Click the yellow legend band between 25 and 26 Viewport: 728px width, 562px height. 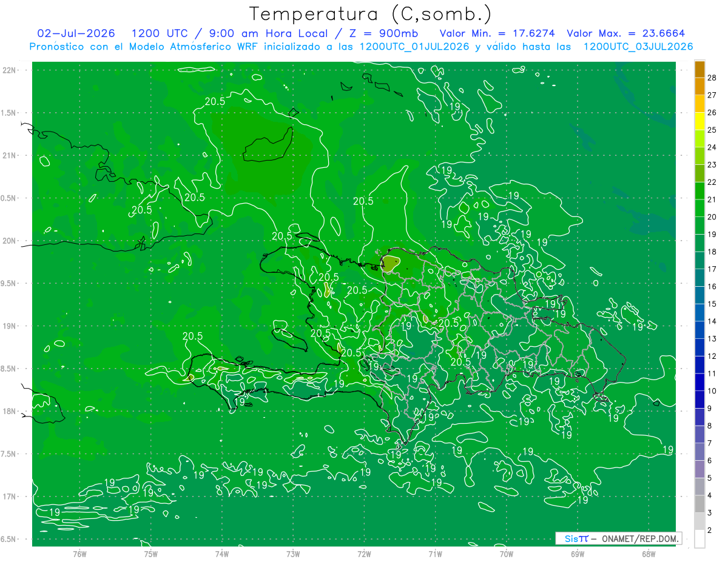pyautogui.click(x=699, y=121)
